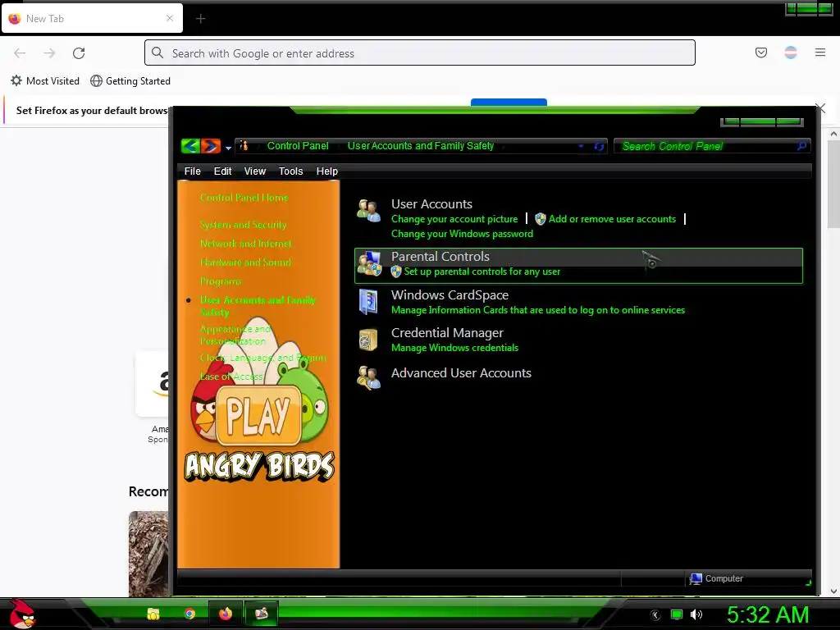840x630 pixels.
Task: Open volume speaker tray icon
Action: click(x=696, y=614)
